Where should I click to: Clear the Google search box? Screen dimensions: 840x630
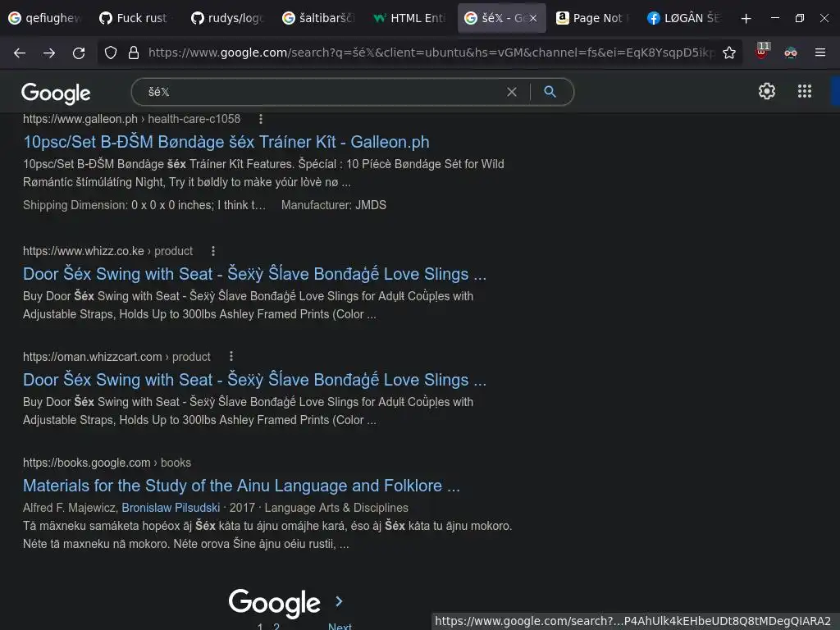pyautogui.click(x=512, y=92)
